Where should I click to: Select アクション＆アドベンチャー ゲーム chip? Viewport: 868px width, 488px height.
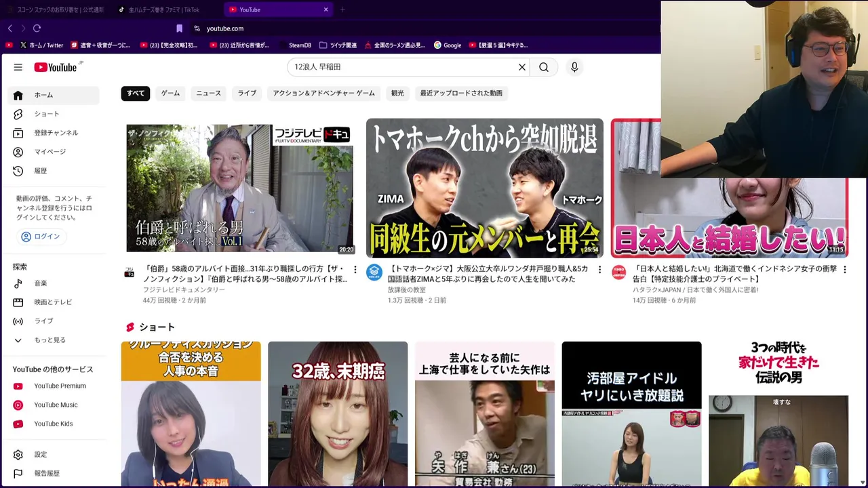[323, 94]
